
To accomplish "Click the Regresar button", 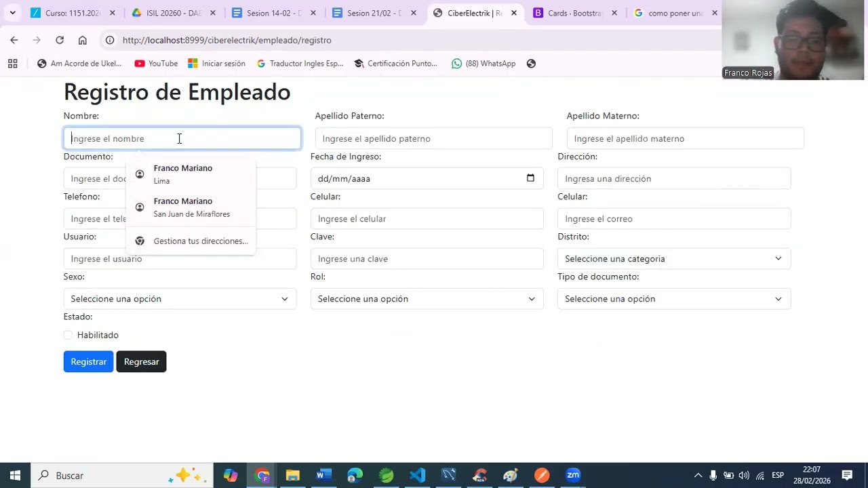I will click(x=141, y=361).
